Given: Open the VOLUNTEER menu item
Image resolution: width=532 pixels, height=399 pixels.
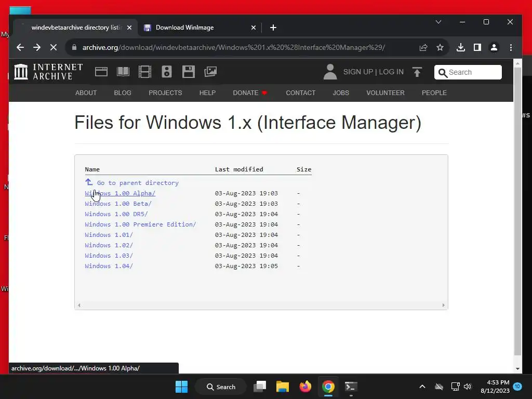Looking at the screenshot, I should 385,92.
